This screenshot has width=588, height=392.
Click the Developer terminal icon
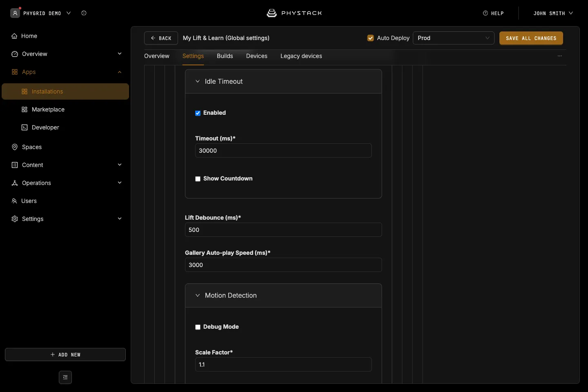24,127
